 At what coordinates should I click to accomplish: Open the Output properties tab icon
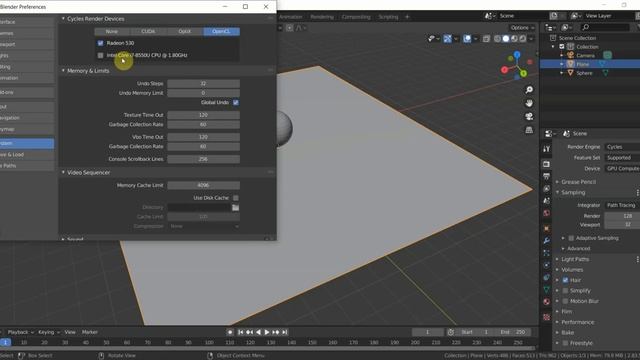click(x=547, y=176)
